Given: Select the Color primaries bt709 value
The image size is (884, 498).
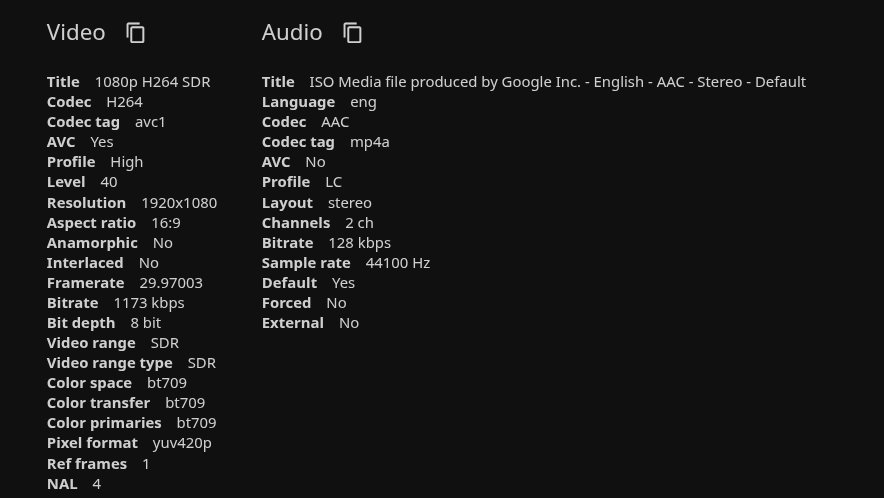Looking at the screenshot, I should point(197,423).
